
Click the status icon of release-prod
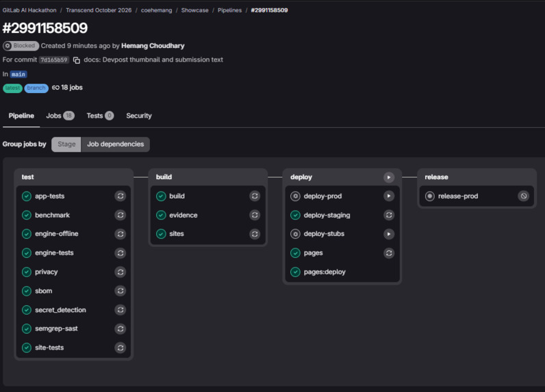pyautogui.click(x=430, y=196)
